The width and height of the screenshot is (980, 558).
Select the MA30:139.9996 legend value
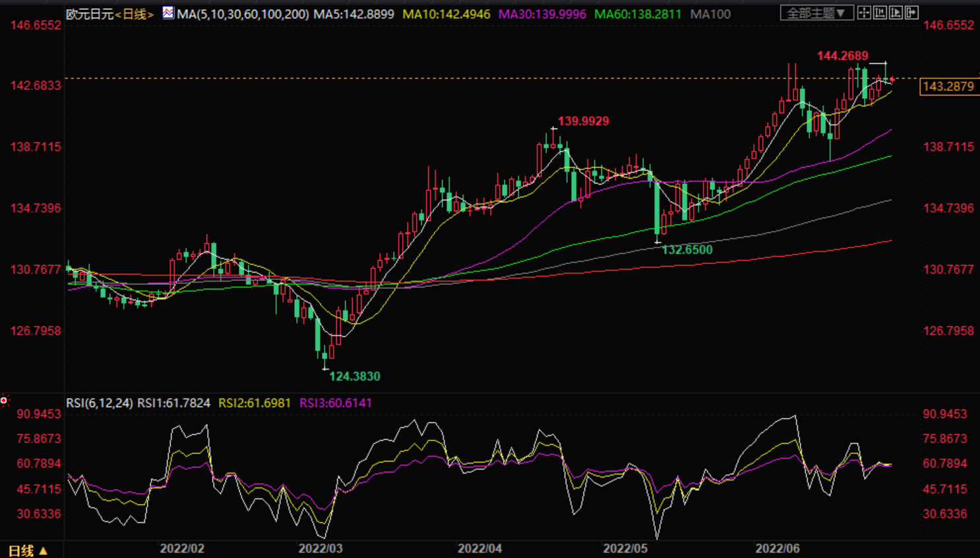coord(542,14)
